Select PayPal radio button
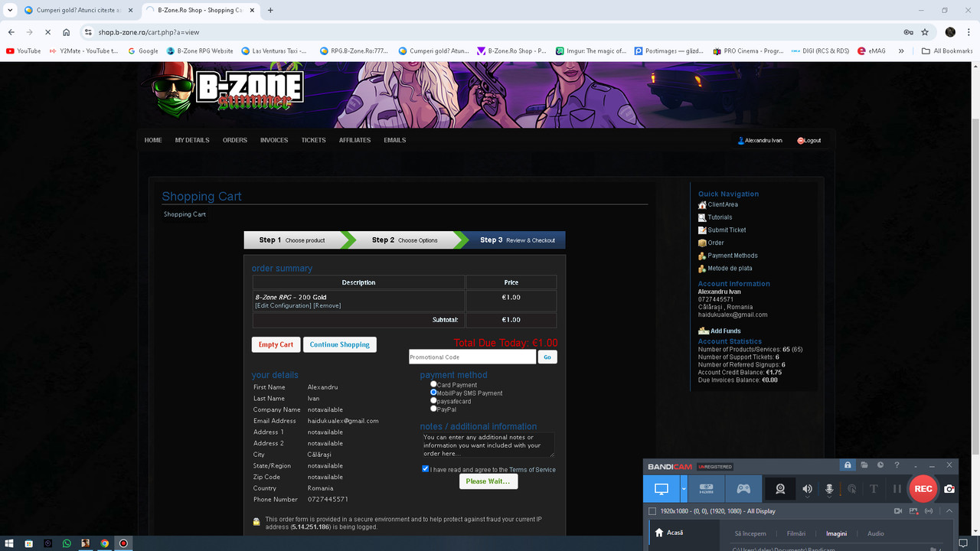The height and width of the screenshot is (551, 980). click(433, 409)
